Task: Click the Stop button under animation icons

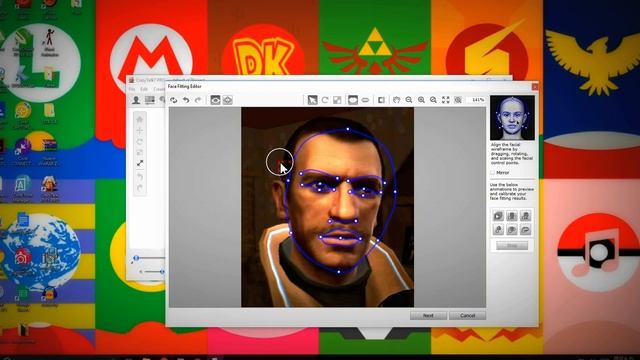Action: pos(512,246)
